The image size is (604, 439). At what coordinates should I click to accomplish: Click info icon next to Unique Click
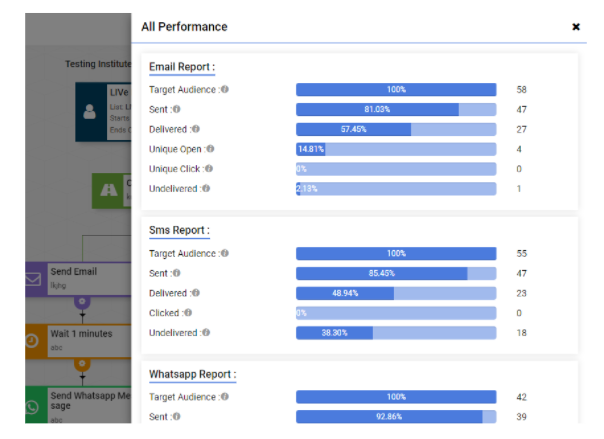(208, 169)
